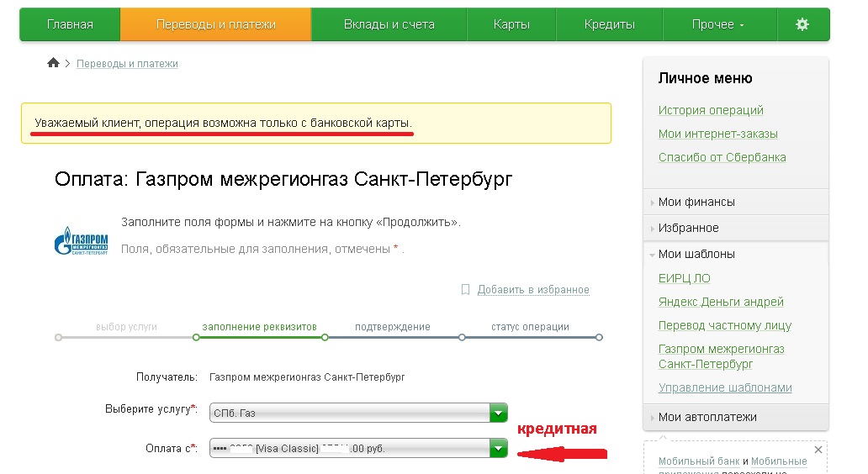Follow Переводы и платежи breadcrumb link
The height and width of the screenshot is (474, 868).
[127, 64]
